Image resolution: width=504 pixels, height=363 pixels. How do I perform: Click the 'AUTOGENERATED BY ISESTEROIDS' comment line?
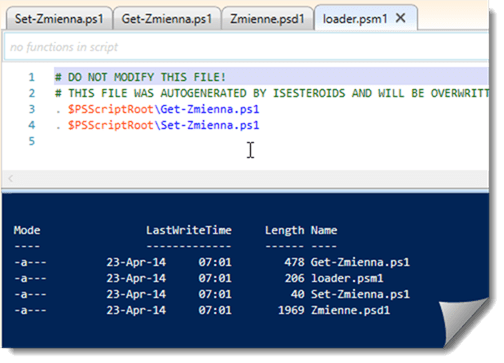[272, 93]
